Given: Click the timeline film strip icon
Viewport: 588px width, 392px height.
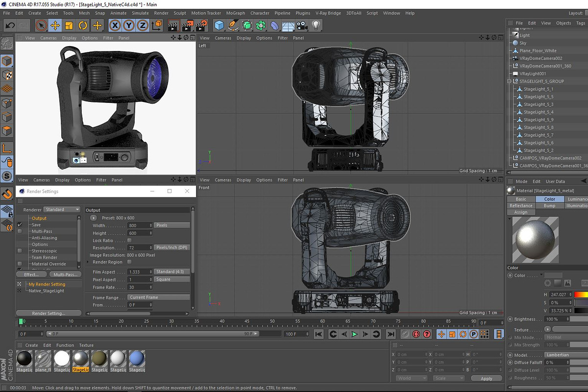Looking at the screenshot, I should click(x=499, y=334).
